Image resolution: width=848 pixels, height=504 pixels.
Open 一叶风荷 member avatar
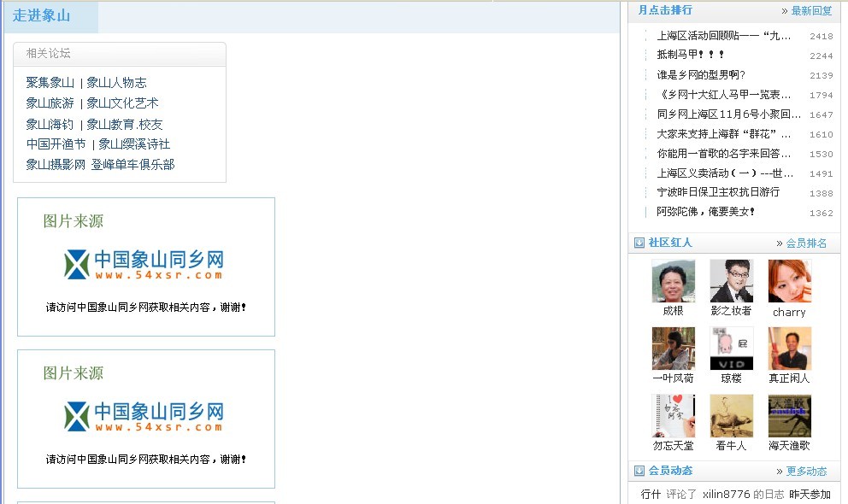coord(673,348)
